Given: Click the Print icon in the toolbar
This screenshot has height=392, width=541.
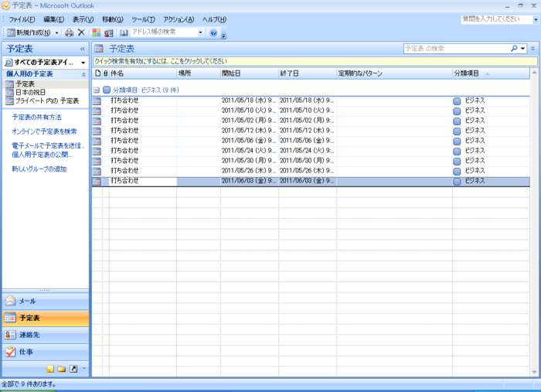Looking at the screenshot, I should [x=69, y=32].
